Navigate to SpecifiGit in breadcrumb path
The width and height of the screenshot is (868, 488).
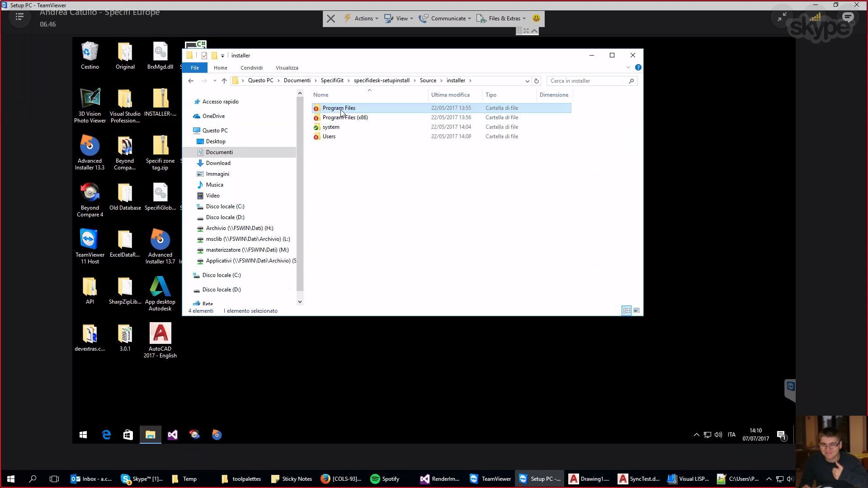click(332, 80)
